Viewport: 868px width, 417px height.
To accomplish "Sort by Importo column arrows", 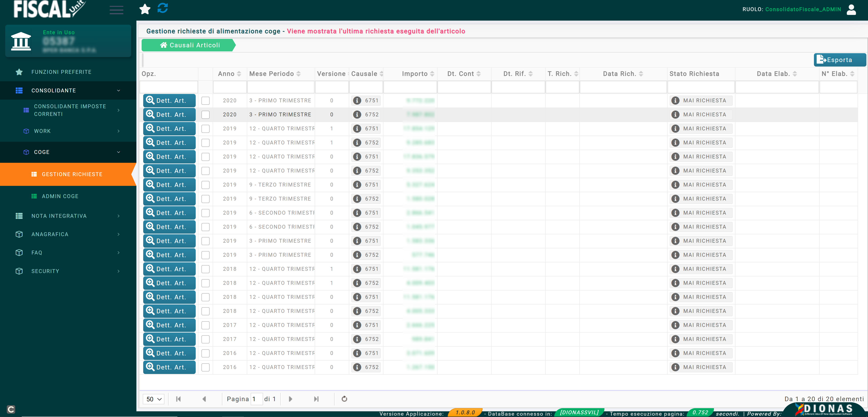I will [x=432, y=74].
